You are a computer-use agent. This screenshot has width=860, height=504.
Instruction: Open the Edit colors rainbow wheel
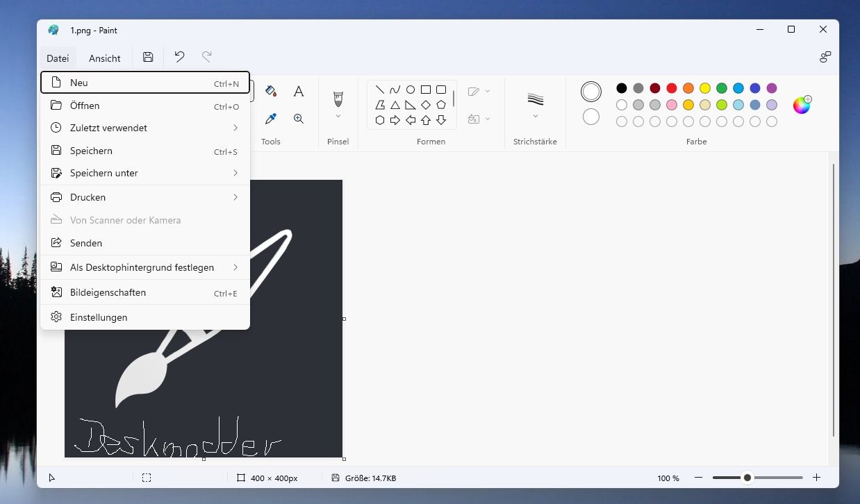pos(802,106)
